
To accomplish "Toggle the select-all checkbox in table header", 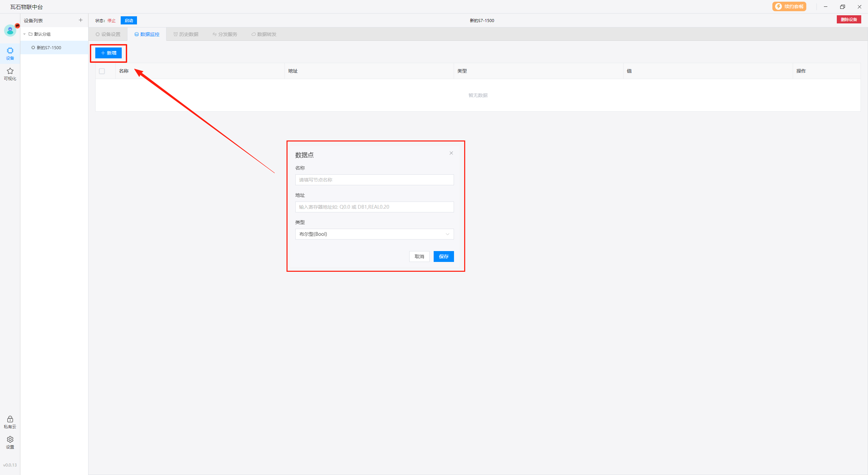I will coord(102,71).
